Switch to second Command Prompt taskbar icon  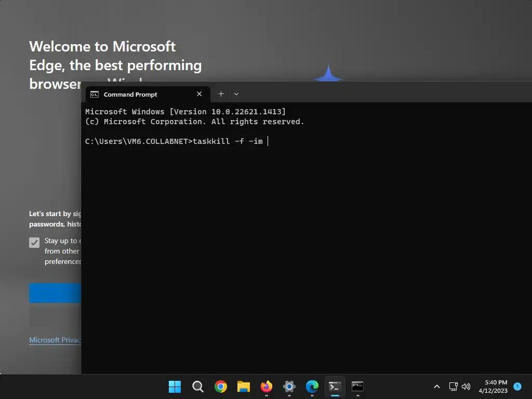[357, 387]
